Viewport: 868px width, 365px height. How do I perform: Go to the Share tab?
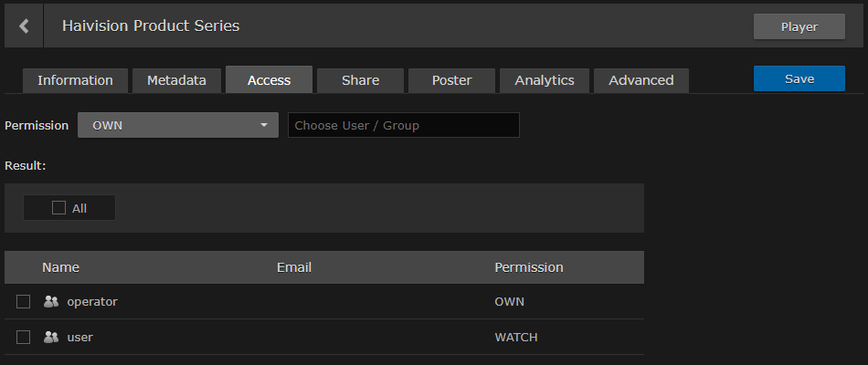click(x=360, y=80)
